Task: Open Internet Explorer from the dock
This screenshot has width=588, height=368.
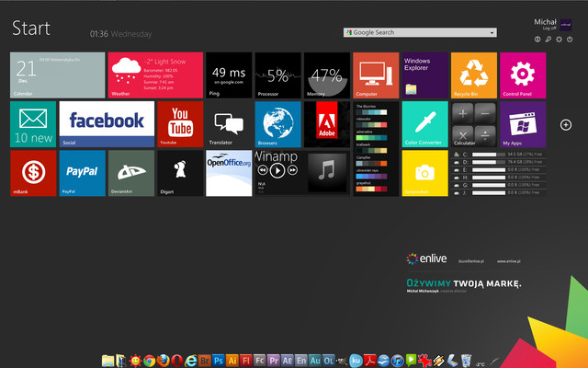Action: click(x=191, y=361)
